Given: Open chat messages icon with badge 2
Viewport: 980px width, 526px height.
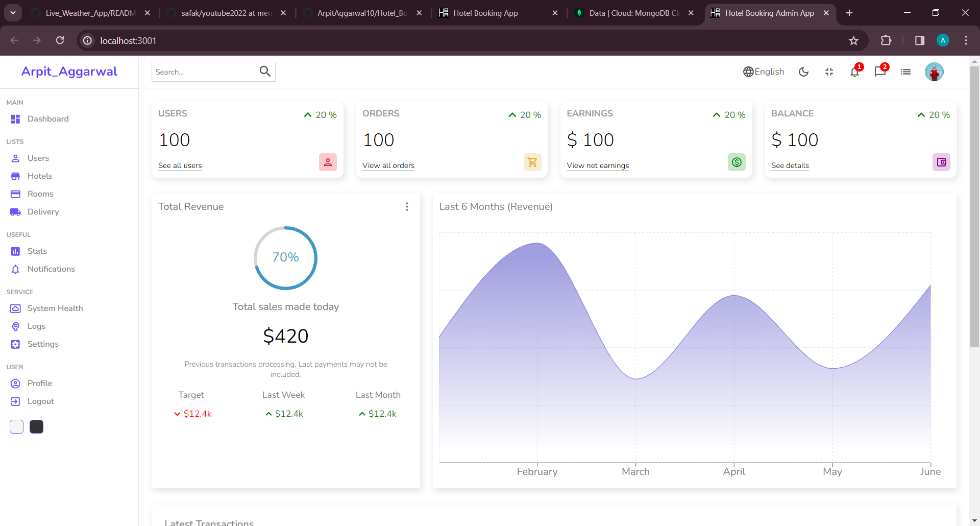Looking at the screenshot, I should (880, 71).
